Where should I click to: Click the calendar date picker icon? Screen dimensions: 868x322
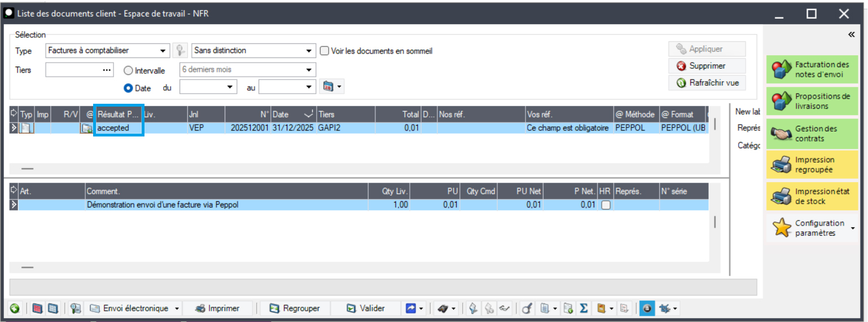328,87
